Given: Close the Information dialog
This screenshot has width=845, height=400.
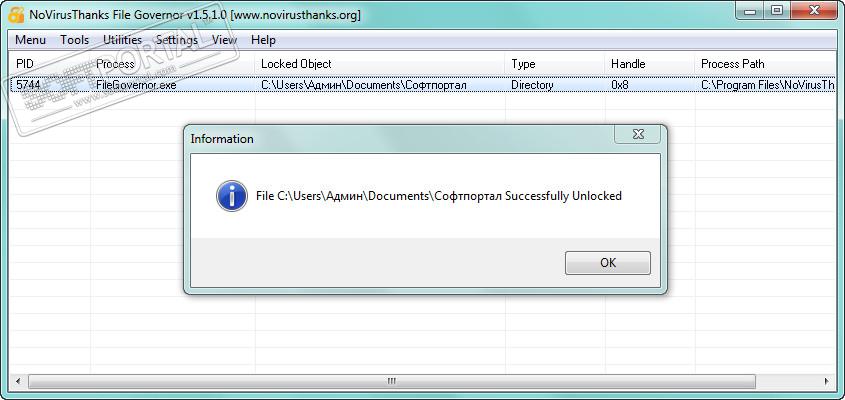Looking at the screenshot, I should point(638,134).
